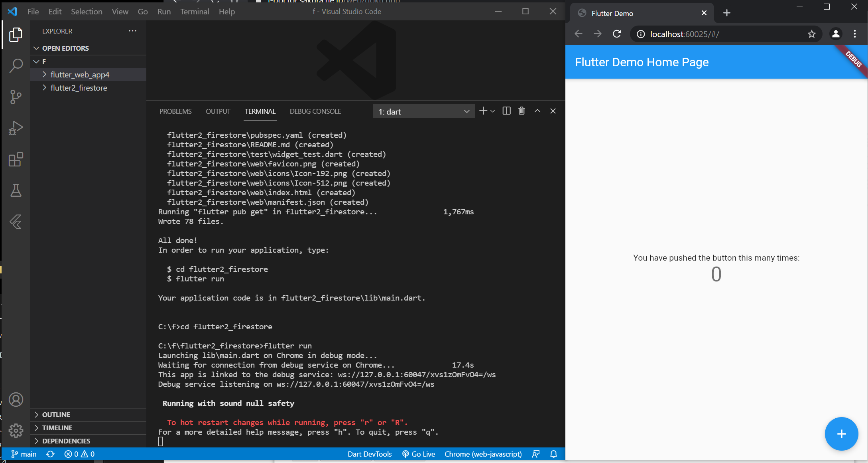This screenshot has width=868, height=463.
Task: Click the kill terminal trash icon
Action: 522,111
